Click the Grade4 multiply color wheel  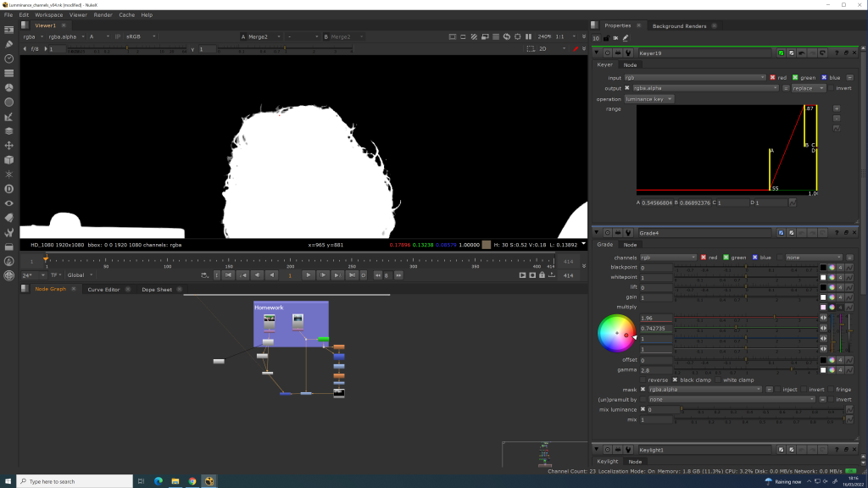(x=616, y=333)
